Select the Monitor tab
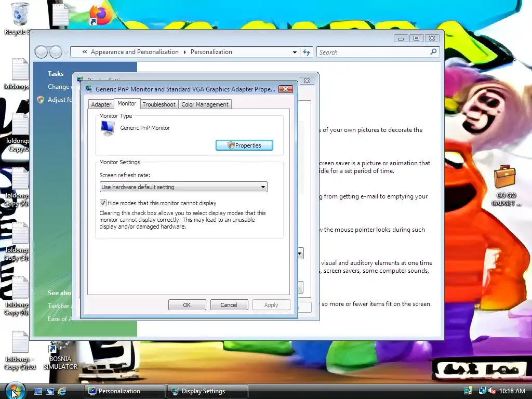Viewport: 532px width, 399px height. tap(127, 103)
